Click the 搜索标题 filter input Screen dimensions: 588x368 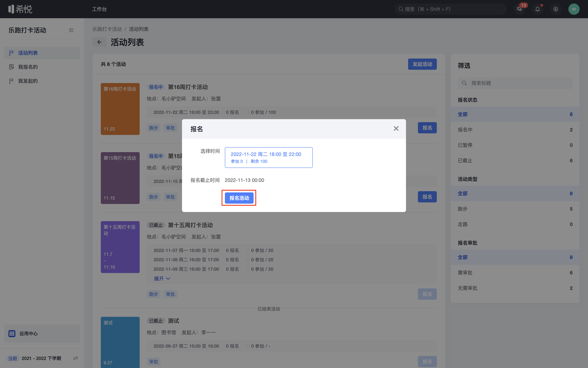515,83
